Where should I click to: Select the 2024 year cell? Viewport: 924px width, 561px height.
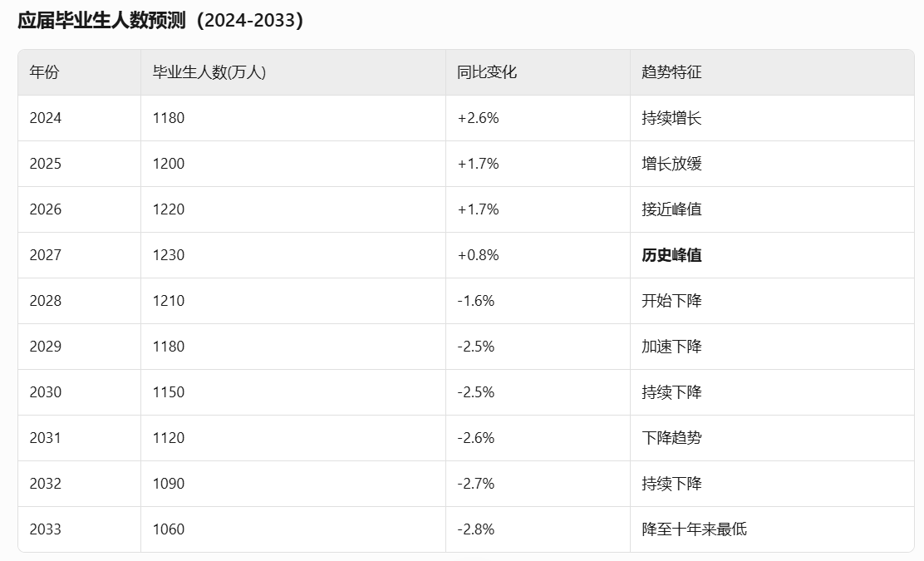click(x=46, y=118)
